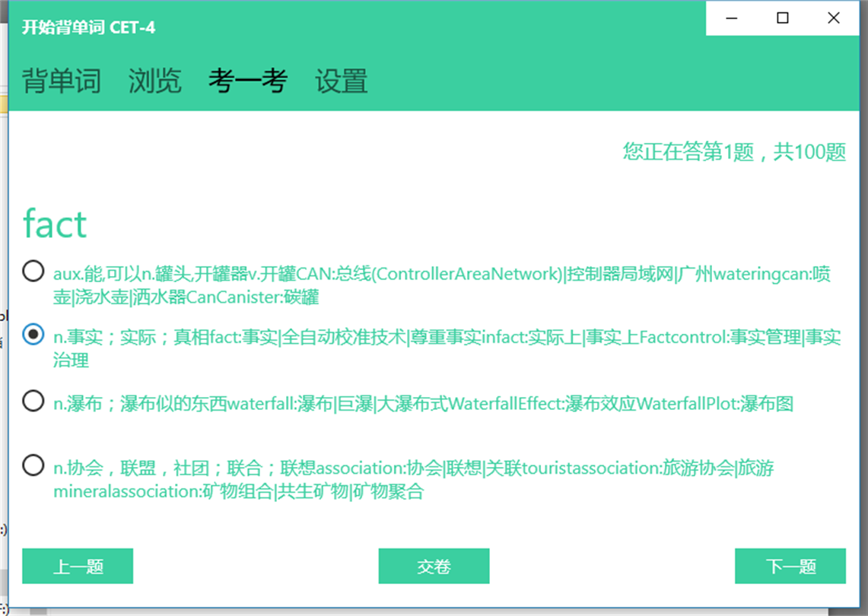The image size is (868, 616).
Task: Click the window title 开始背单词 CET-4
Action: [x=88, y=27]
